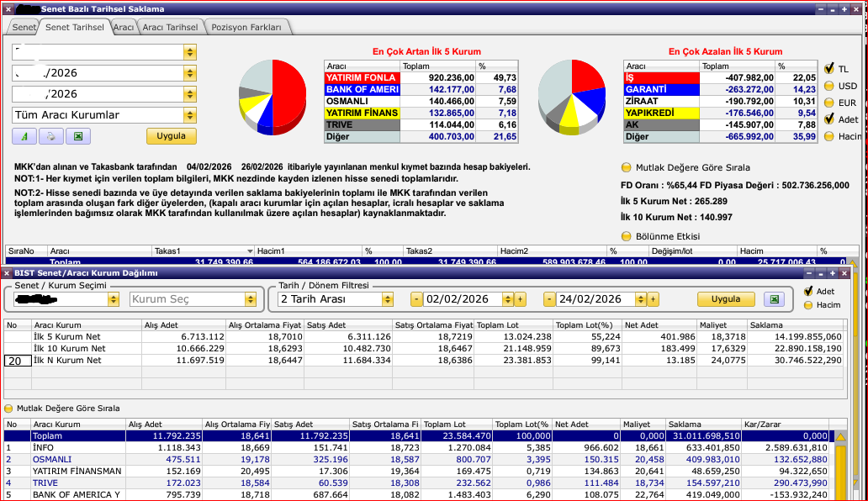The width and height of the screenshot is (868, 501).
Task: Click the printer icon under Tüm Aracı Kurumlar
Action: click(51, 136)
